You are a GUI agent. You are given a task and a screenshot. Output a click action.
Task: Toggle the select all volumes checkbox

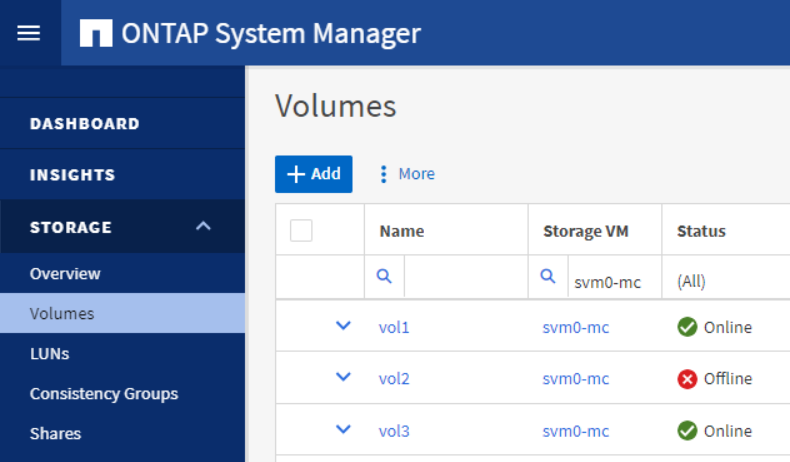pyautogui.click(x=301, y=231)
